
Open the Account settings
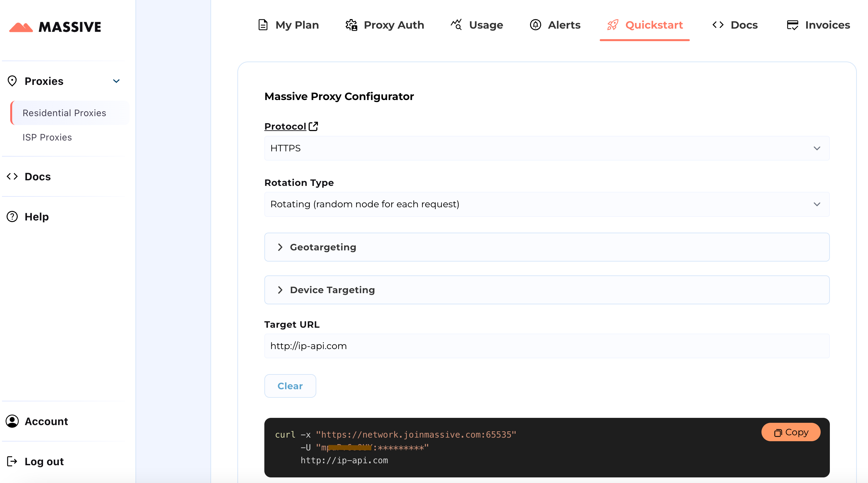tap(46, 421)
